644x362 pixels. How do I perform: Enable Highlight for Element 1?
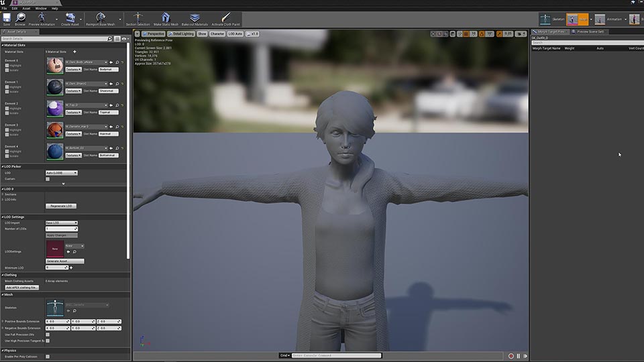pos(7,87)
